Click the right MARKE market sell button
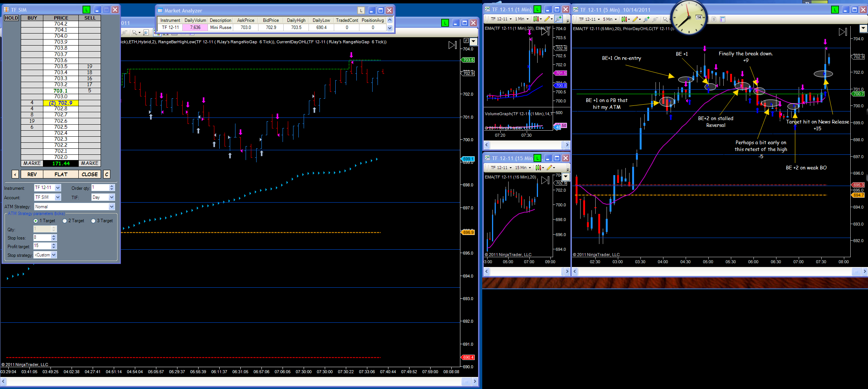 90,163
